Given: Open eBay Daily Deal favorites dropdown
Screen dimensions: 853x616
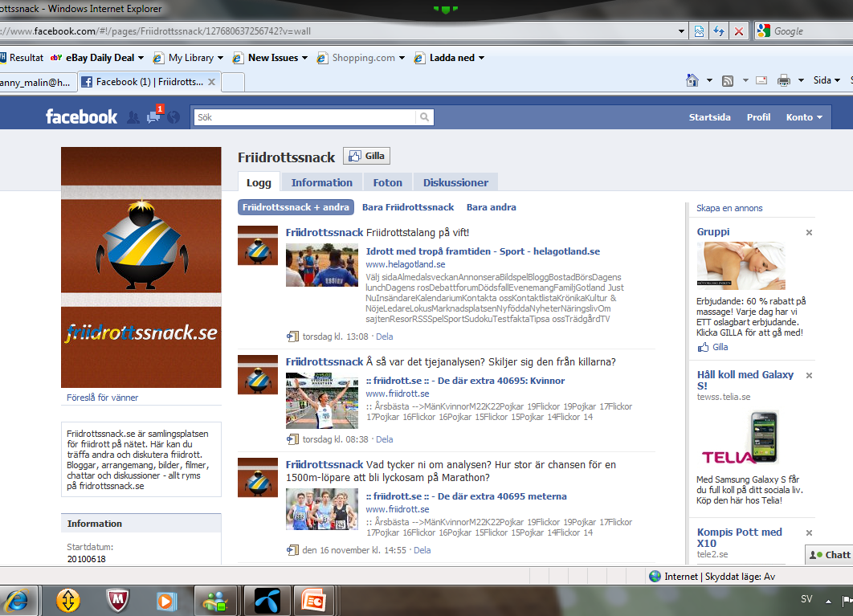Looking at the screenshot, I should pyautogui.click(x=141, y=58).
